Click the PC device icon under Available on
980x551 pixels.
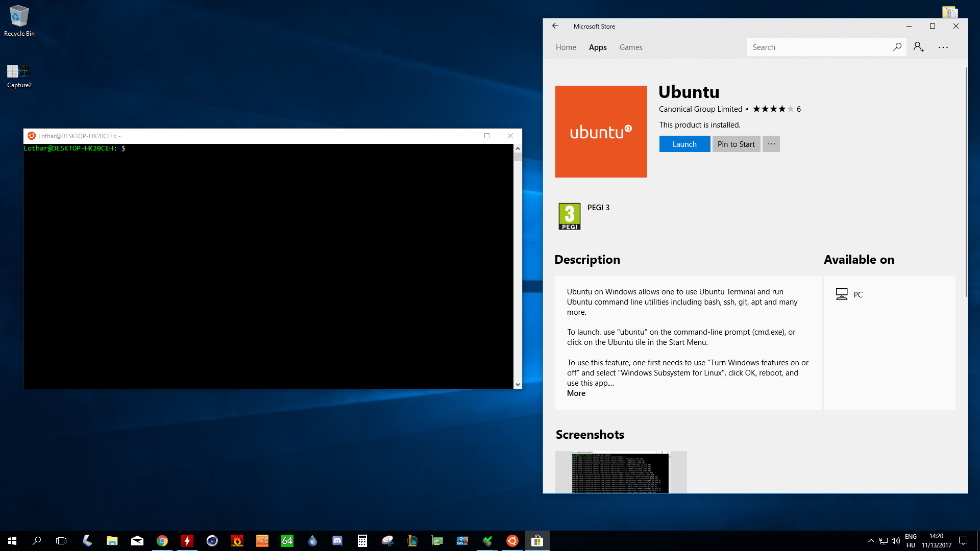coord(841,294)
